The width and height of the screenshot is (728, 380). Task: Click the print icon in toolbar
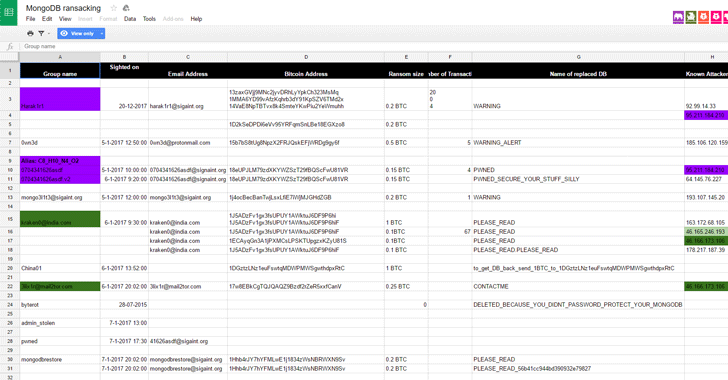(x=30, y=33)
